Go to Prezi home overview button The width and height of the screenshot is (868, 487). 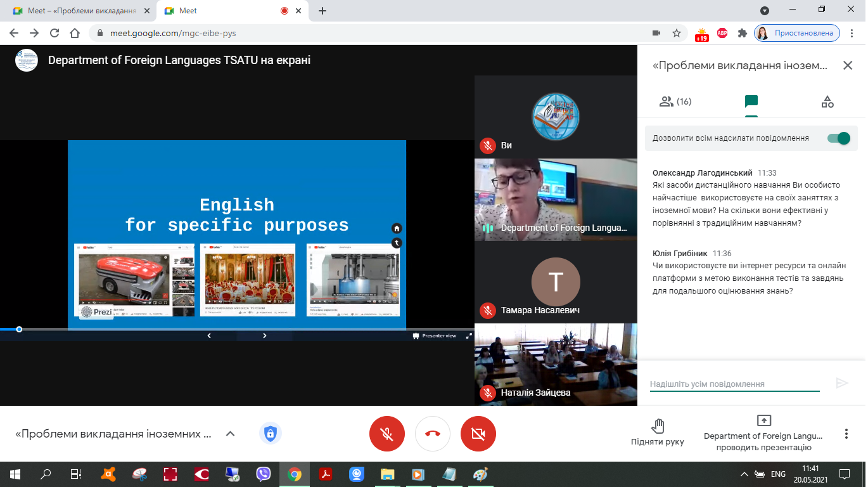coord(397,228)
